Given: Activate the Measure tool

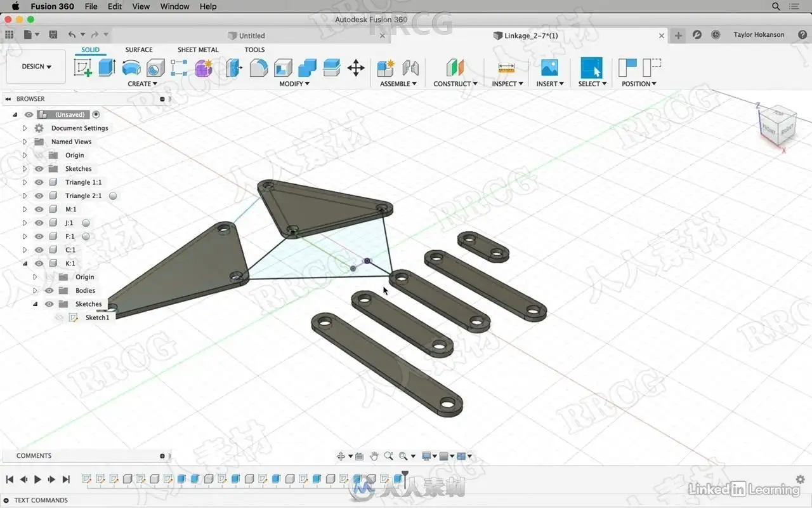Looking at the screenshot, I should [x=506, y=67].
